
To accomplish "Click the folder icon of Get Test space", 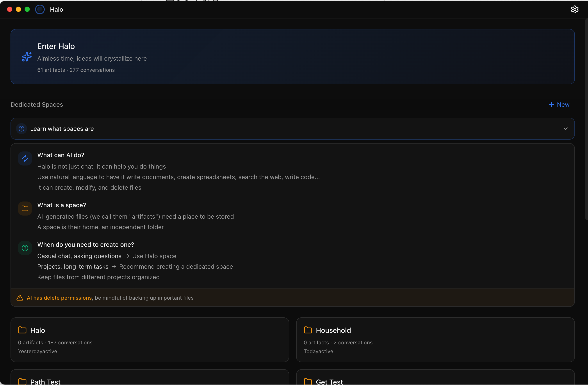I will coord(308,381).
